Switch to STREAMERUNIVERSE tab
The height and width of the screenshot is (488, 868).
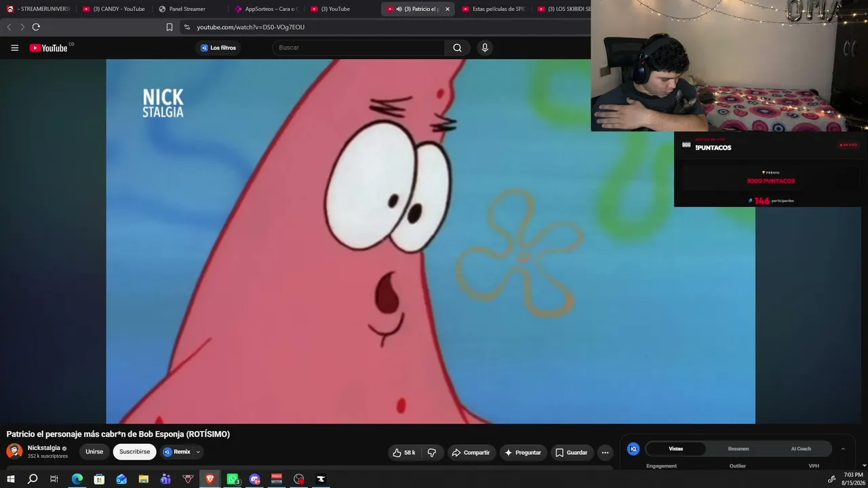pyautogui.click(x=38, y=9)
